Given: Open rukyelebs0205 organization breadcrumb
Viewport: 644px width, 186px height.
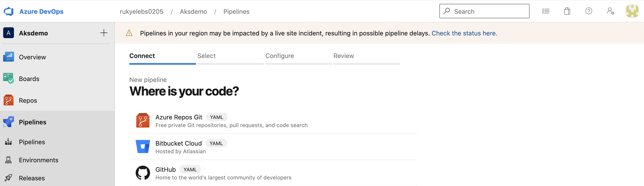Looking at the screenshot, I should [x=142, y=12].
